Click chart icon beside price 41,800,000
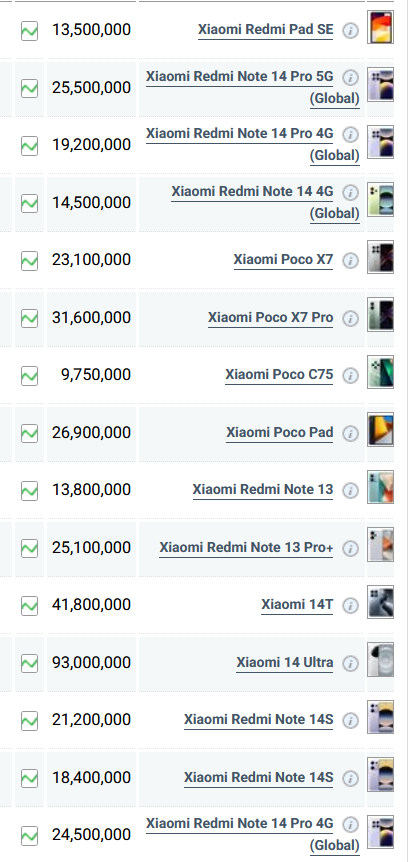Screen dimensions: 411x862 (29, 606)
